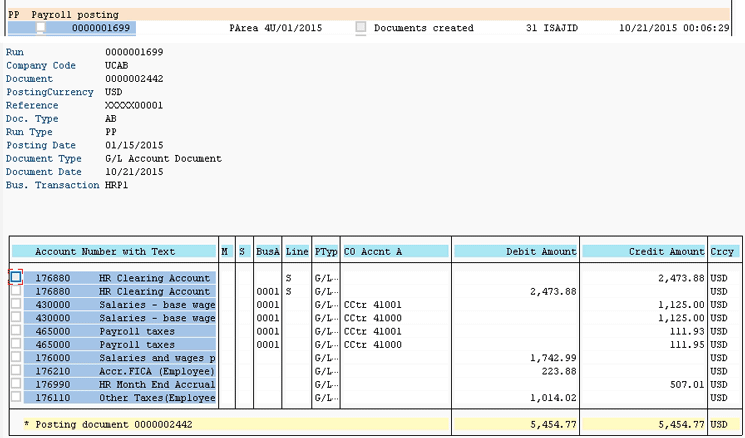The height and width of the screenshot is (438, 745).
Task: Click the BusA column header
Action: coord(267,251)
